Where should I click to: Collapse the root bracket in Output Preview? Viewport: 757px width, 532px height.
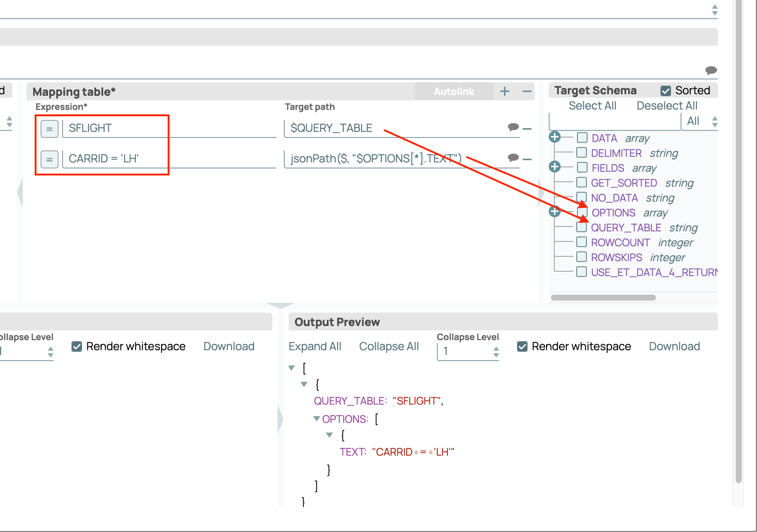tap(292, 368)
